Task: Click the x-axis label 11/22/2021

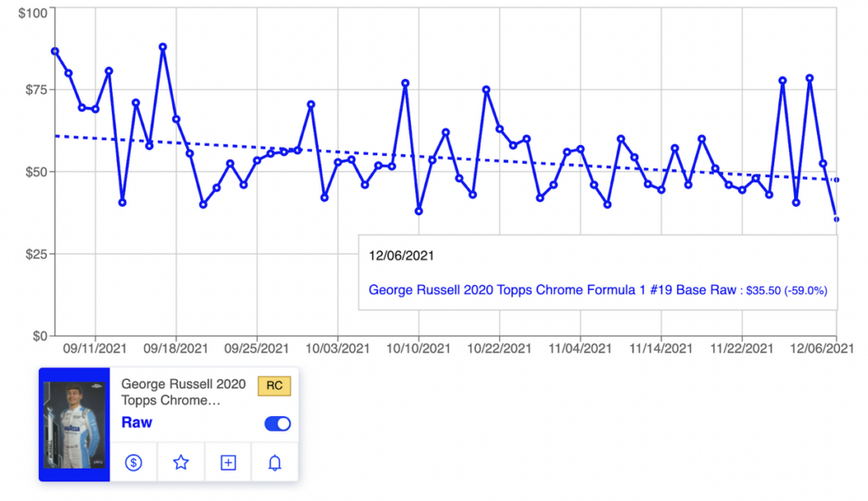Action: point(742,348)
